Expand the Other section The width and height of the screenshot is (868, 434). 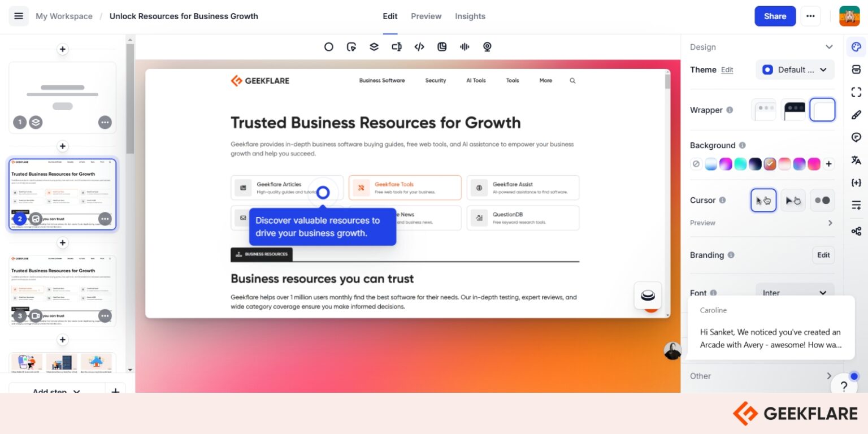point(762,376)
